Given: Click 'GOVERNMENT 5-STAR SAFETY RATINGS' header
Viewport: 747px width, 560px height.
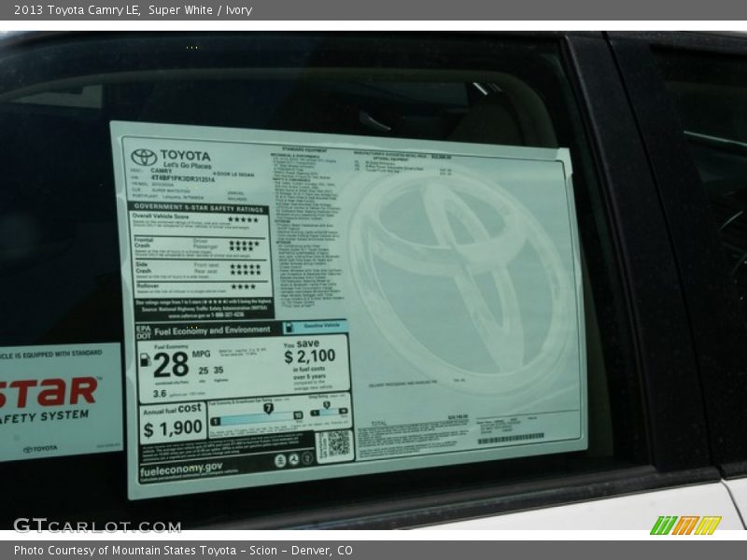Looking at the screenshot, I should point(199,207).
